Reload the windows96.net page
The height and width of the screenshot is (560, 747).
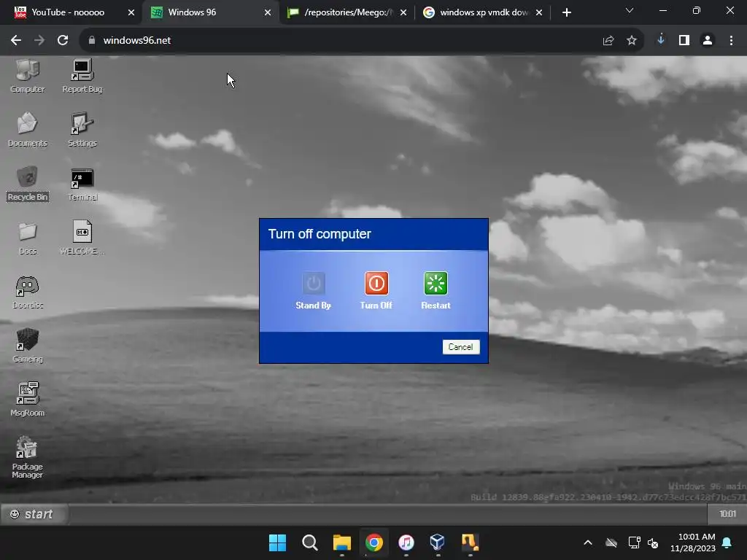[63, 41]
